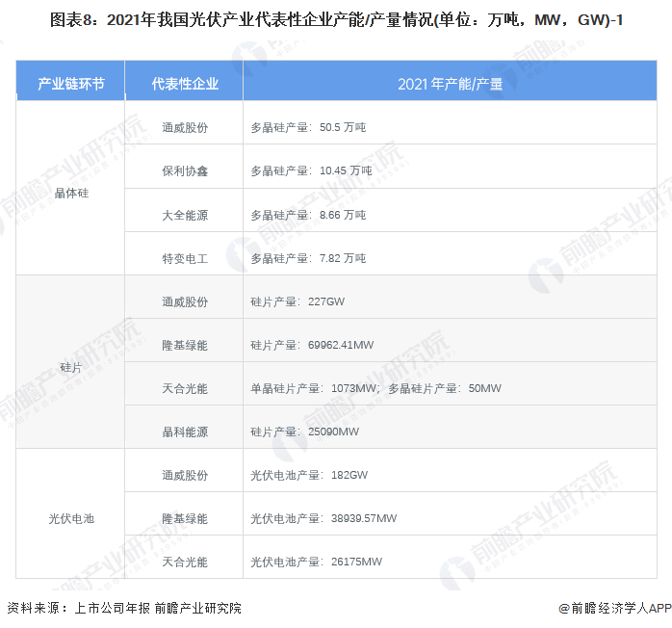Select '光伏电池产量：38939.57MW' value
Viewport: 672px width, 628px height.
pos(323,518)
